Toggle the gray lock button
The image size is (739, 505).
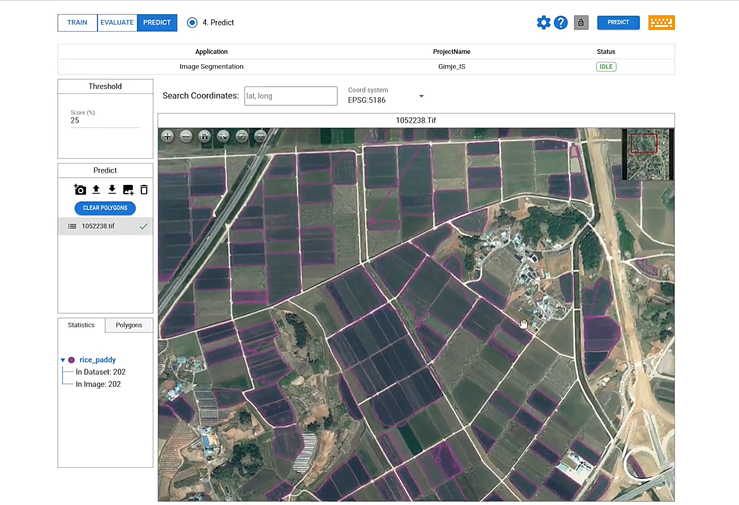(x=580, y=22)
